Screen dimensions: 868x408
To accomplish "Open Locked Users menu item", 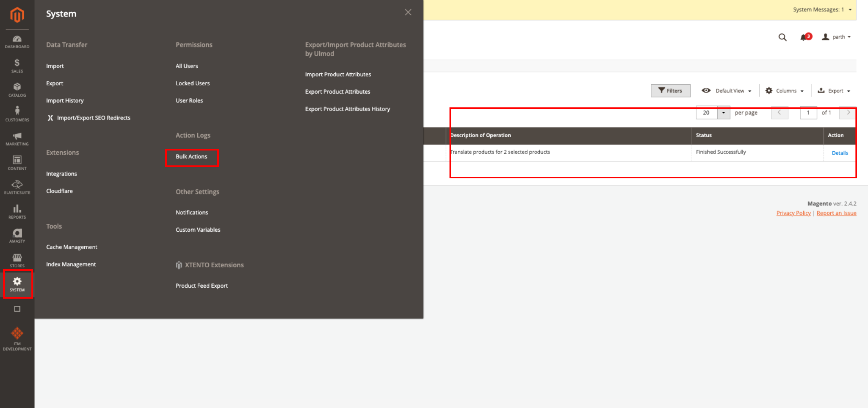I will (193, 83).
